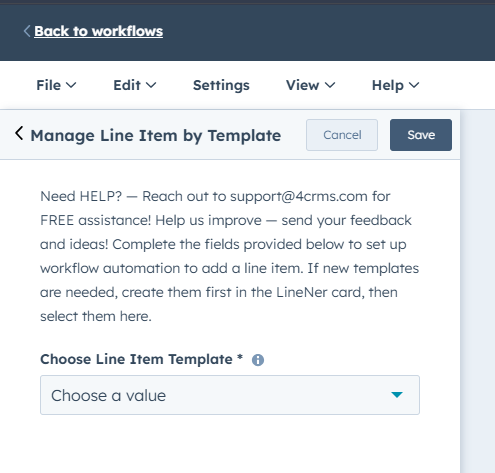Open the View menu

click(310, 85)
